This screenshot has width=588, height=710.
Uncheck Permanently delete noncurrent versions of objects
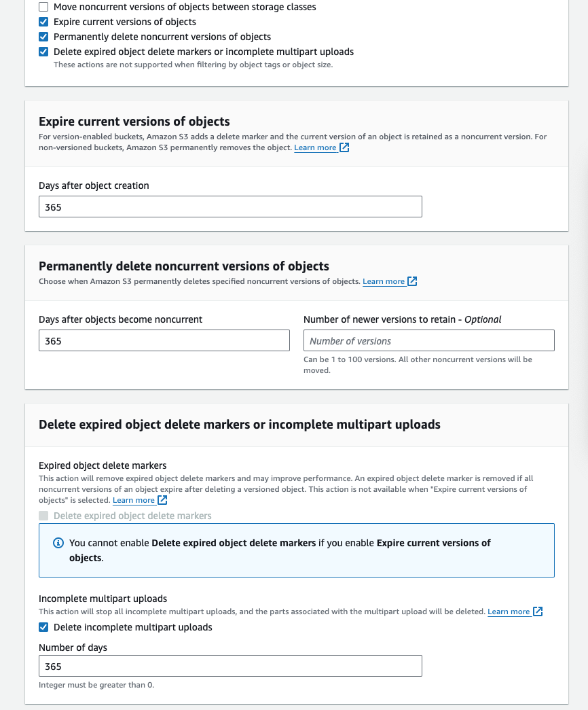point(43,37)
